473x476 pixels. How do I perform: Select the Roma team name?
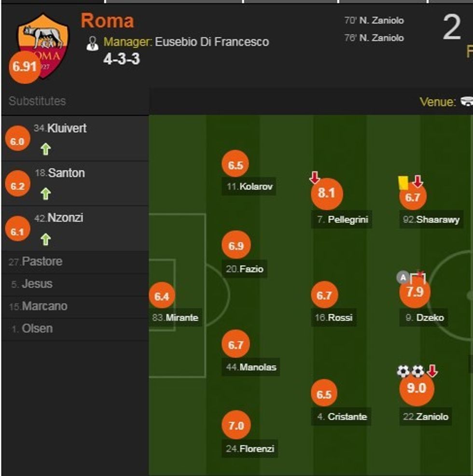pyautogui.click(x=107, y=21)
